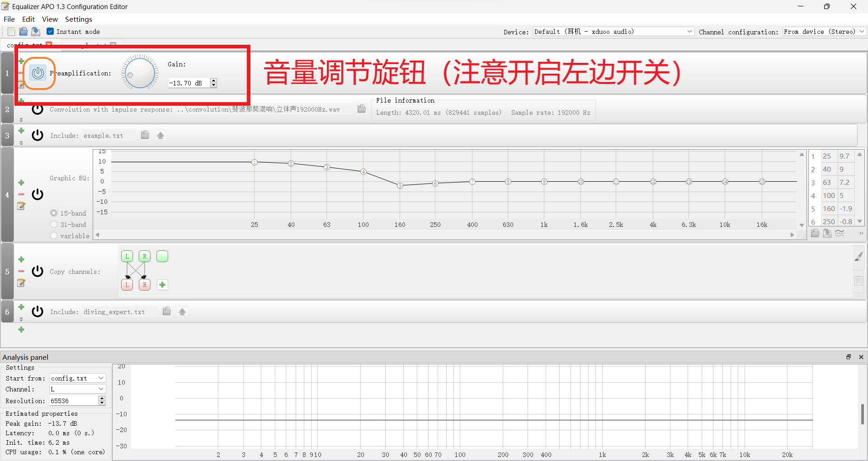
Task: Turn the Preamplification gain knob
Action: pos(139,72)
